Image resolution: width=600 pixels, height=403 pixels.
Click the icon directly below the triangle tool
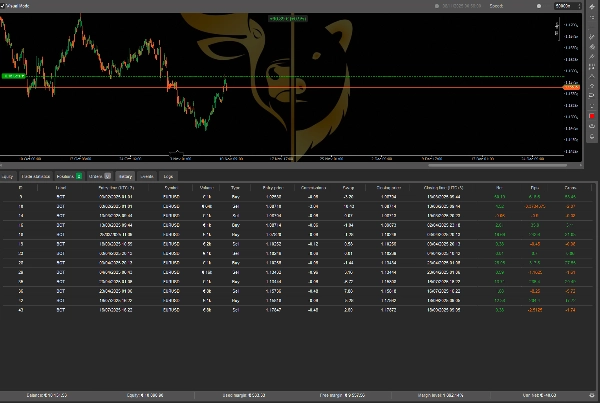click(x=592, y=86)
